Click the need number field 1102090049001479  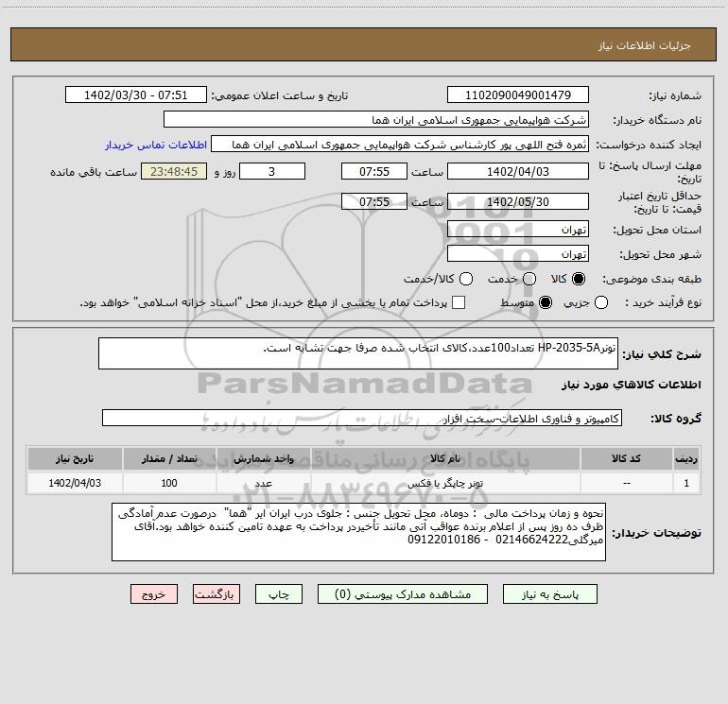tap(518, 94)
